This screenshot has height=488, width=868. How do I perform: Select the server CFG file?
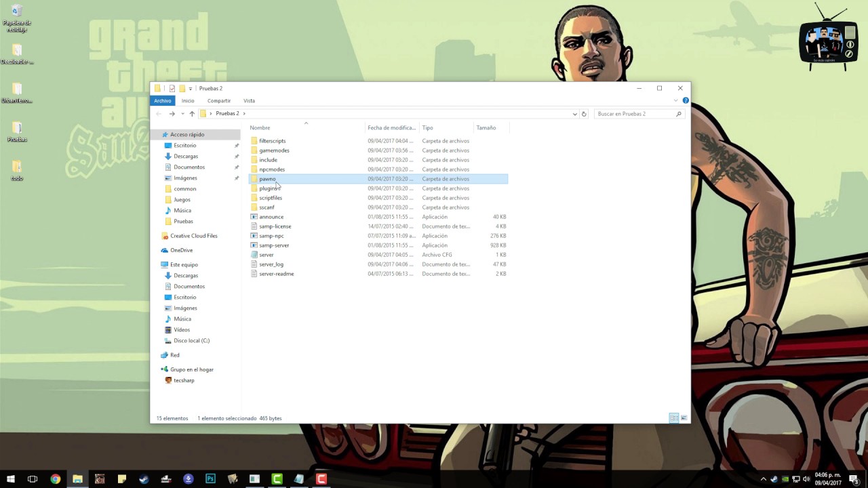[x=267, y=255]
